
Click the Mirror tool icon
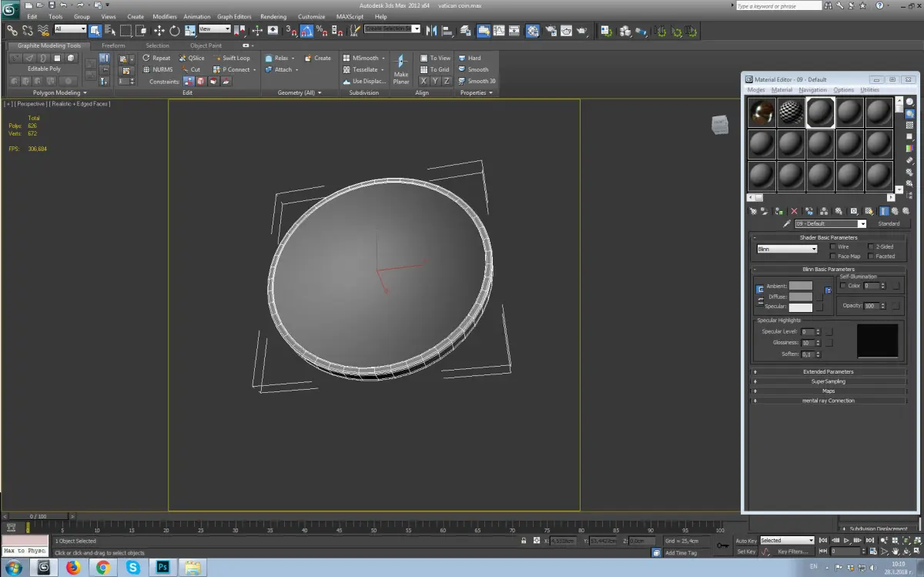(432, 31)
